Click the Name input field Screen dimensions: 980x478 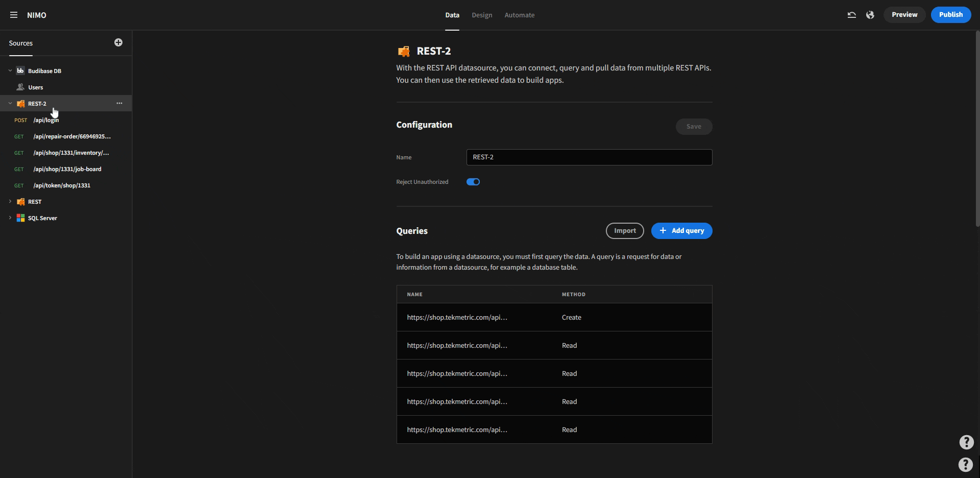point(589,157)
